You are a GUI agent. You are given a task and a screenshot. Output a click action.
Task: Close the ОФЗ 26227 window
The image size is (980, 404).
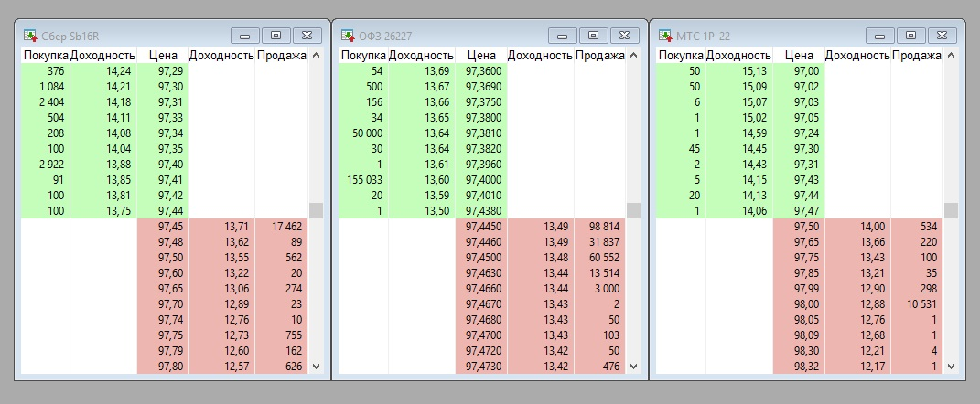[x=625, y=36]
